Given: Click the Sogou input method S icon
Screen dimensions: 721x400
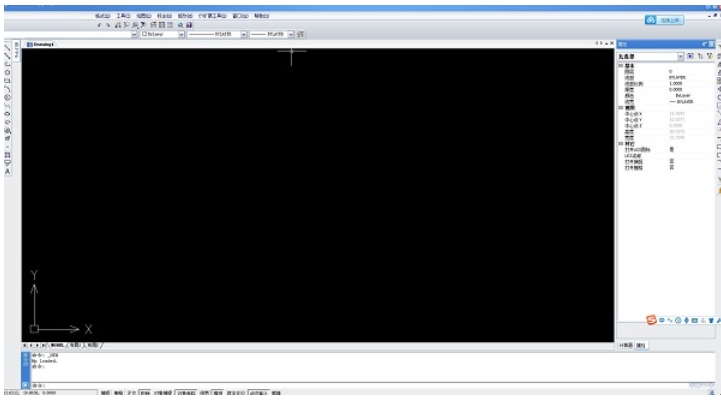Looking at the screenshot, I should pos(651,320).
